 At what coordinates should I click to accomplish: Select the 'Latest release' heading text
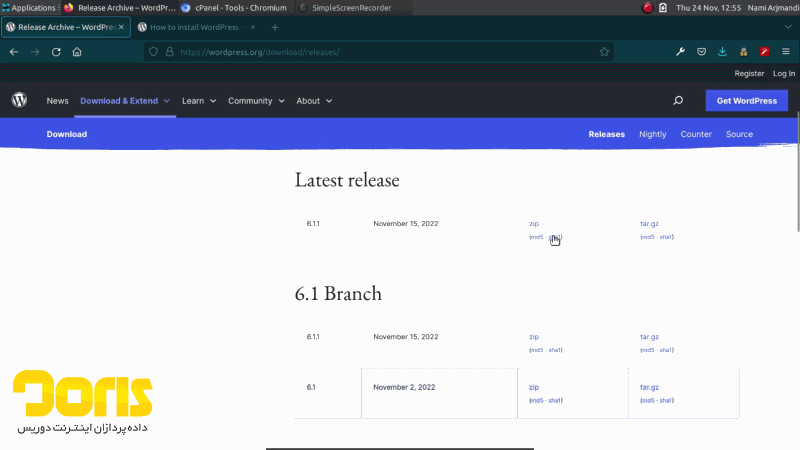tap(347, 180)
